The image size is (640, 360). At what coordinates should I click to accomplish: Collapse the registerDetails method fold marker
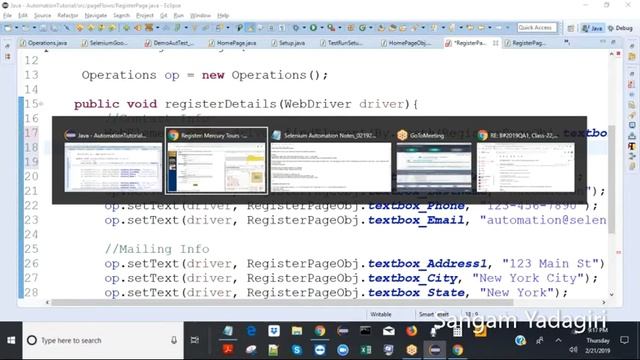[x=41, y=104]
